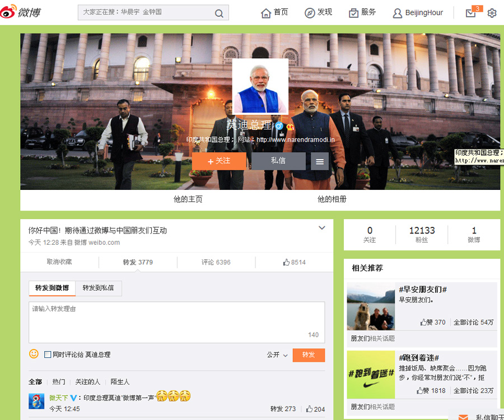Open messages envelope icon with badge

tap(471, 13)
